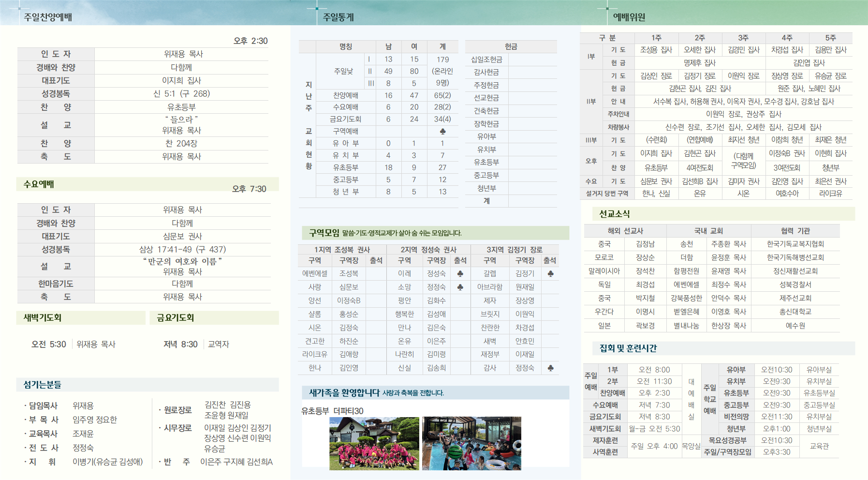Click the 수요예배 section heading
Screen dimensions: 868x480
point(39,184)
